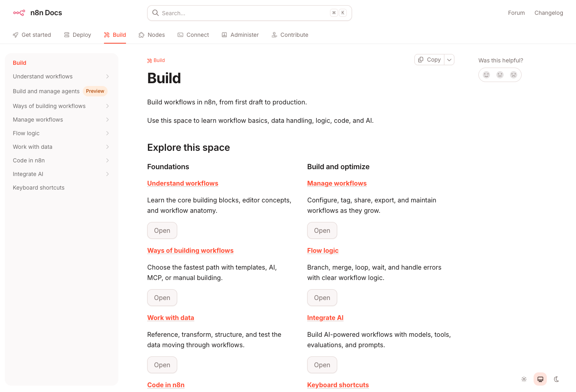The width and height of the screenshot is (576, 392).
Task: Expand Ways of building workflows sidebar section
Action: click(x=108, y=106)
